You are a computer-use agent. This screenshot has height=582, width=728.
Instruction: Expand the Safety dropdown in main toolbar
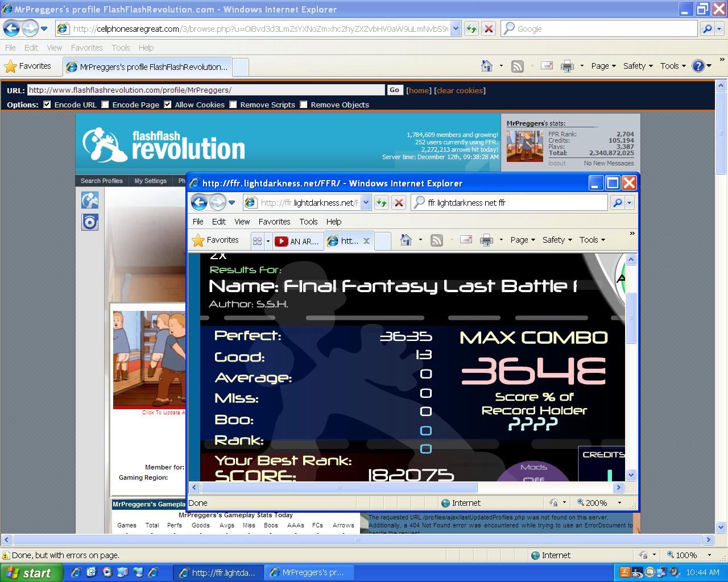pos(638,66)
